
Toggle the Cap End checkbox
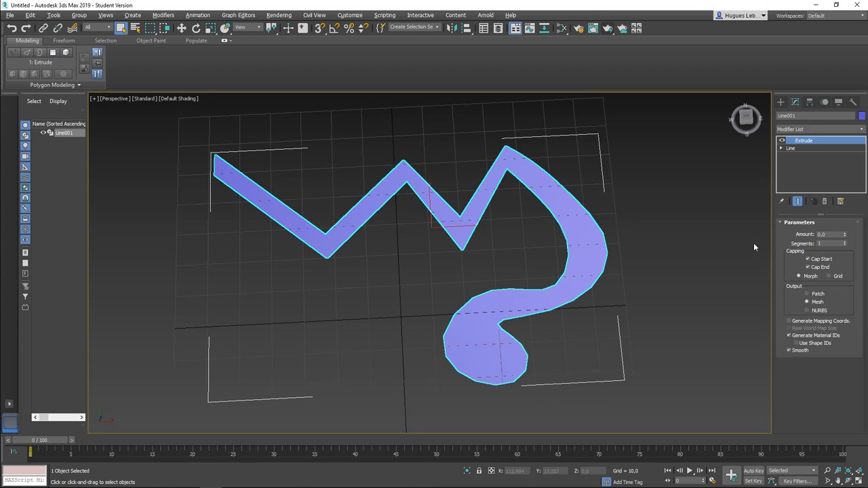pyautogui.click(x=808, y=267)
